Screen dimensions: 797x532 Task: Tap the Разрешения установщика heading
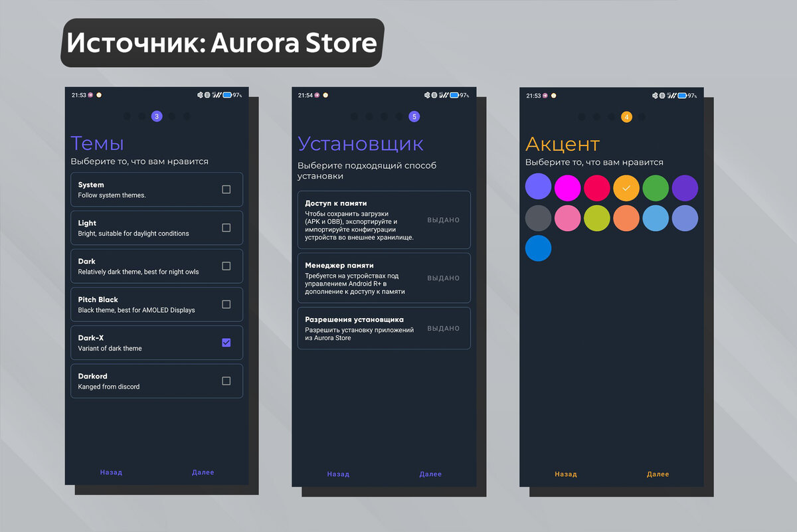[x=354, y=319]
